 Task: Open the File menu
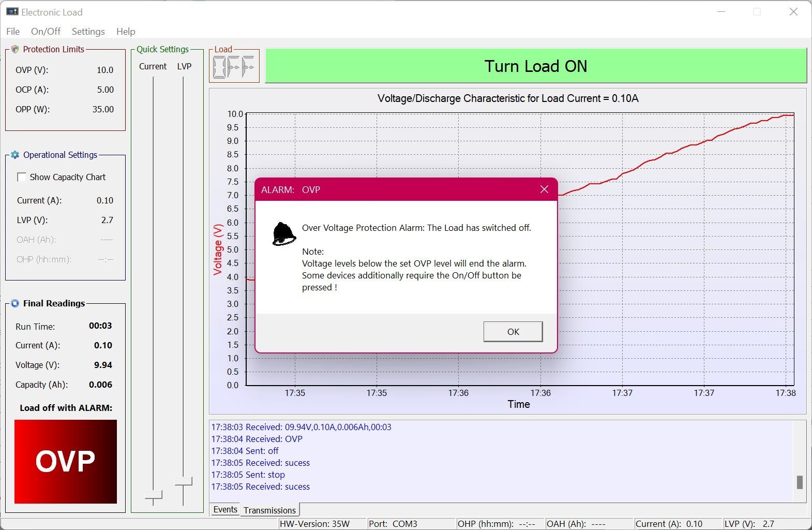pos(13,32)
